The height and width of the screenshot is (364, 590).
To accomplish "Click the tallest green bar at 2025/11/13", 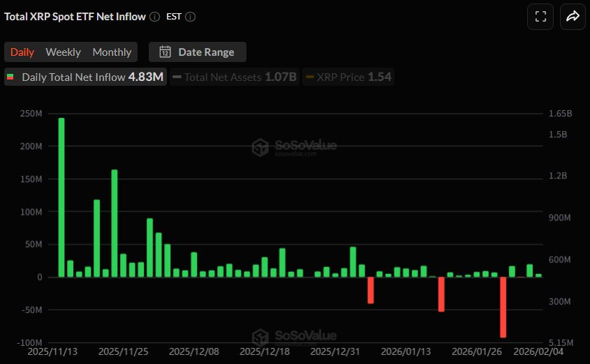I will point(61,197).
